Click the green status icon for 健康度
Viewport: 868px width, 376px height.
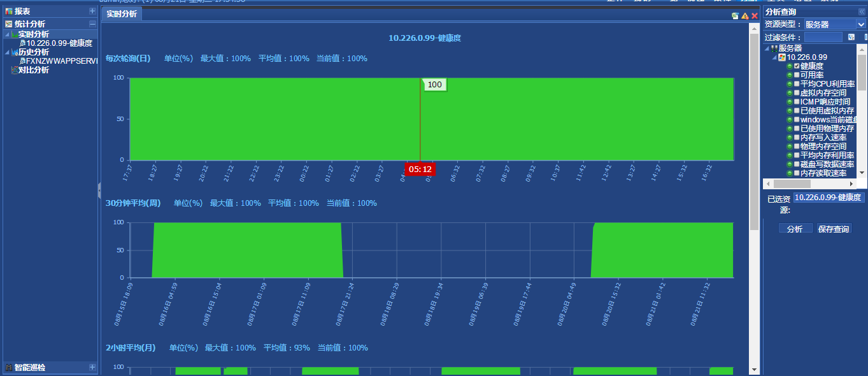pos(790,66)
